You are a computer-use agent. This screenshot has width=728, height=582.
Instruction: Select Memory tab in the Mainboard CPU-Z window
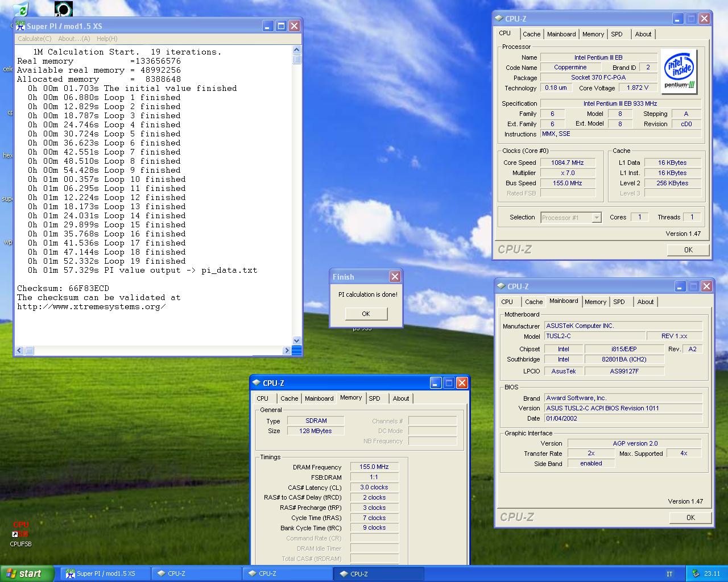click(595, 302)
